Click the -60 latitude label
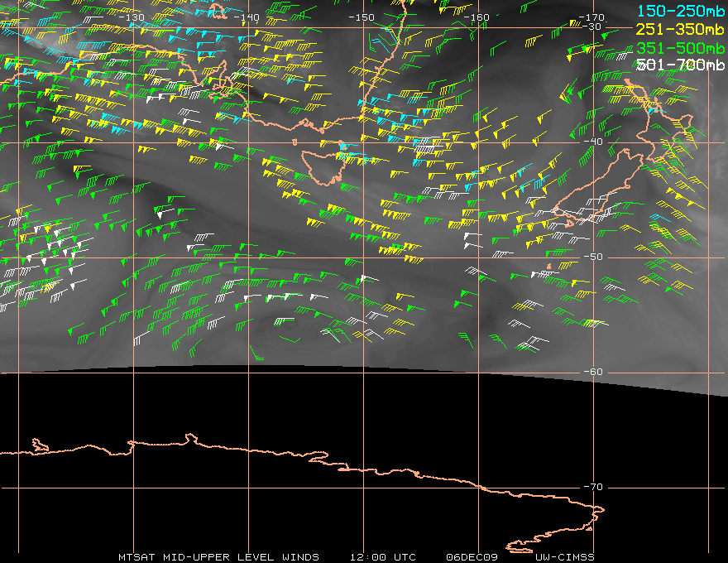The height and width of the screenshot is (563, 728). coord(592,372)
